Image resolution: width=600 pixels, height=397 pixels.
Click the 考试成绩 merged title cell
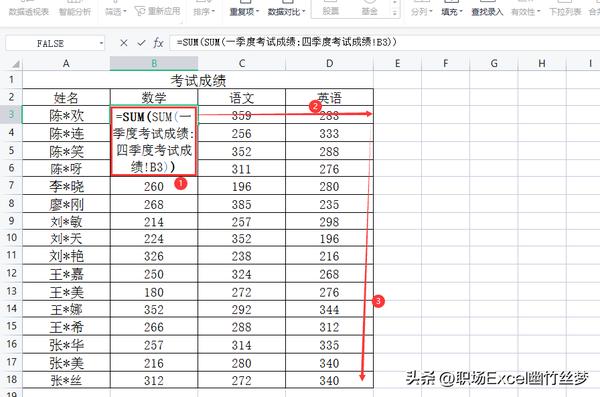[198, 80]
